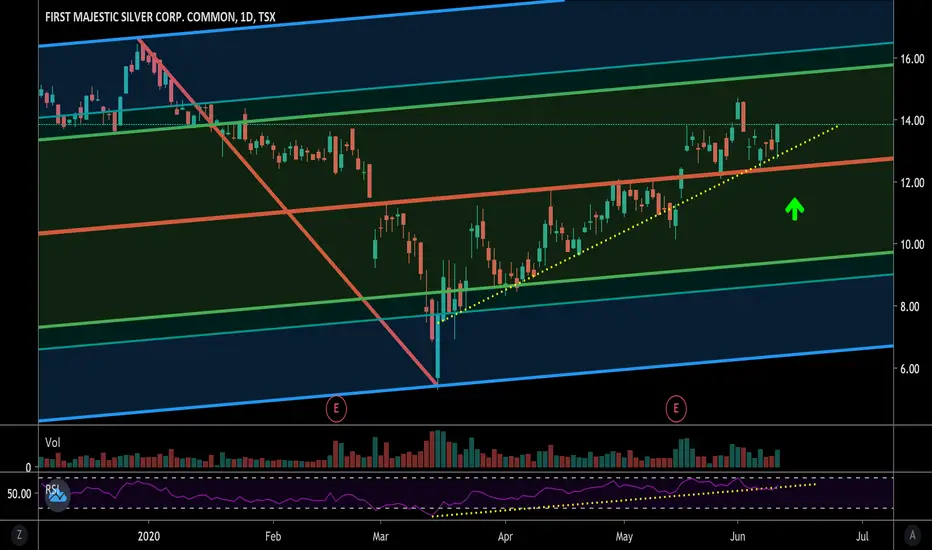This screenshot has height=550, width=932.
Task: Click the 2020 date axis label
Action: pyautogui.click(x=149, y=536)
